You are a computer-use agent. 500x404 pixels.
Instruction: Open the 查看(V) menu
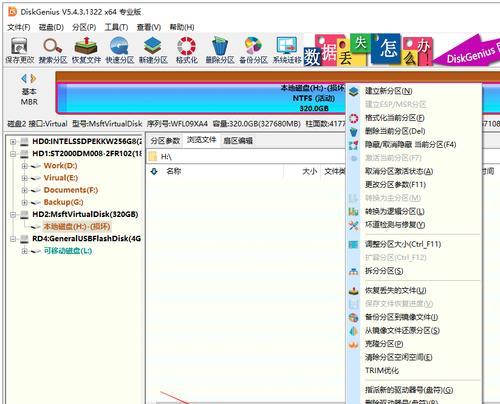point(149,27)
